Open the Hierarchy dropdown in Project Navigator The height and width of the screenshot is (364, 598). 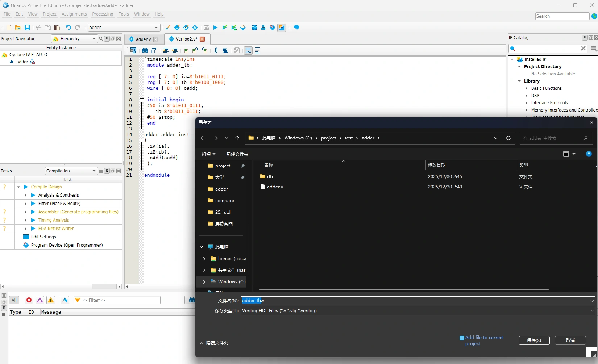(x=75, y=39)
